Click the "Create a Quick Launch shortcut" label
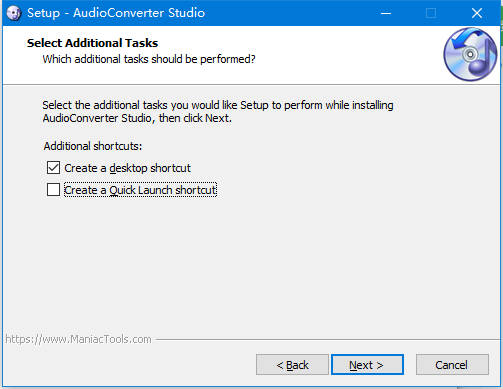The height and width of the screenshot is (389, 503). [x=140, y=190]
